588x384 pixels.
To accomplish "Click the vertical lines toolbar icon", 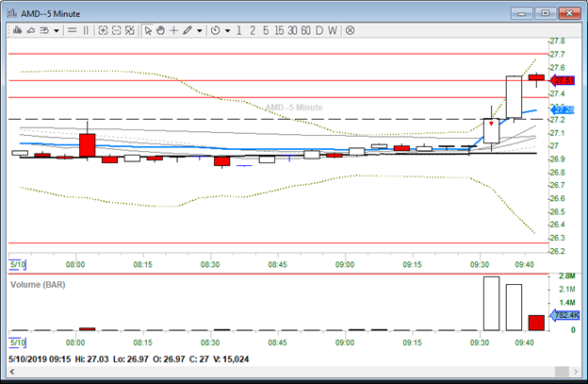I will pyautogui.click(x=86, y=30).
